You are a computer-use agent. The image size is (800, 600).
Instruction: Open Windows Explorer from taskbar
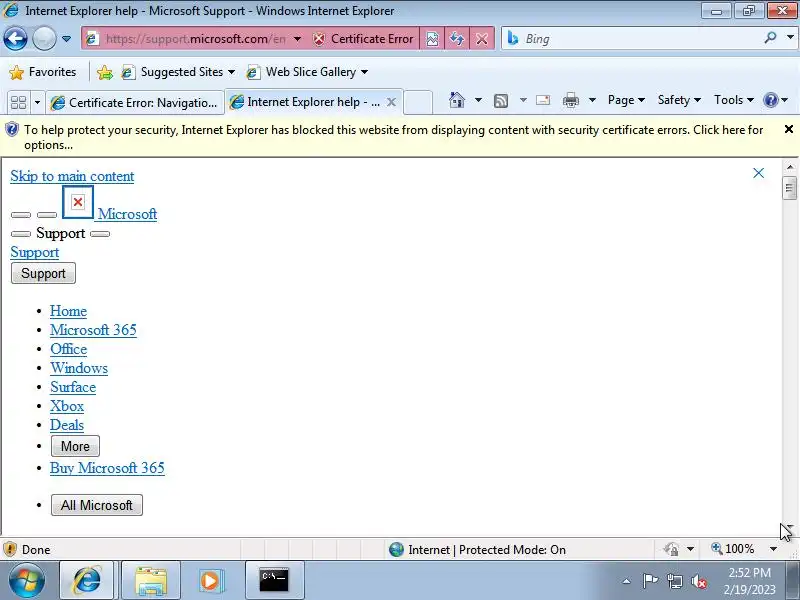tap(151, 580)
